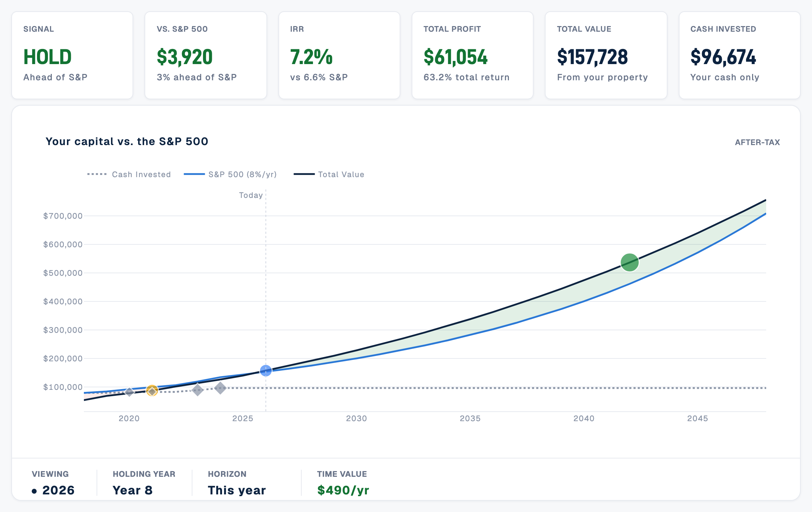Open the CASH INVESTED card
Viewport: 812px width, 512px height.
(740, 55)
